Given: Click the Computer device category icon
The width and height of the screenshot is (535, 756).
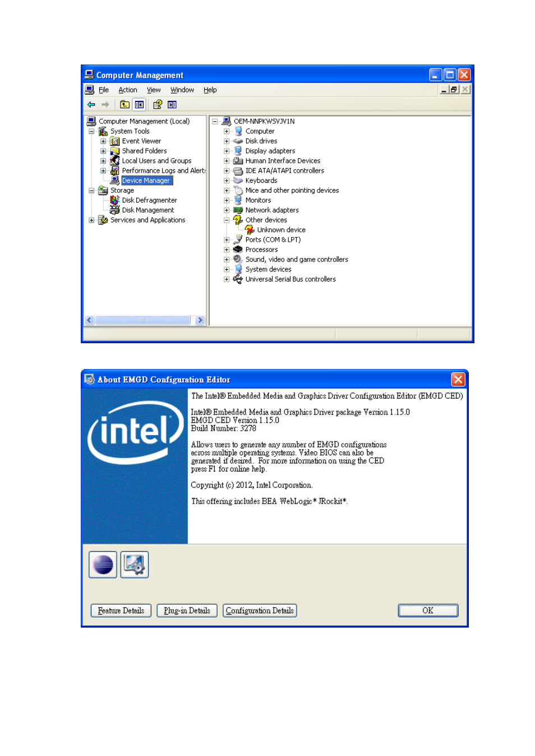Looking at the screenshot, I should [x=238, y=131].
